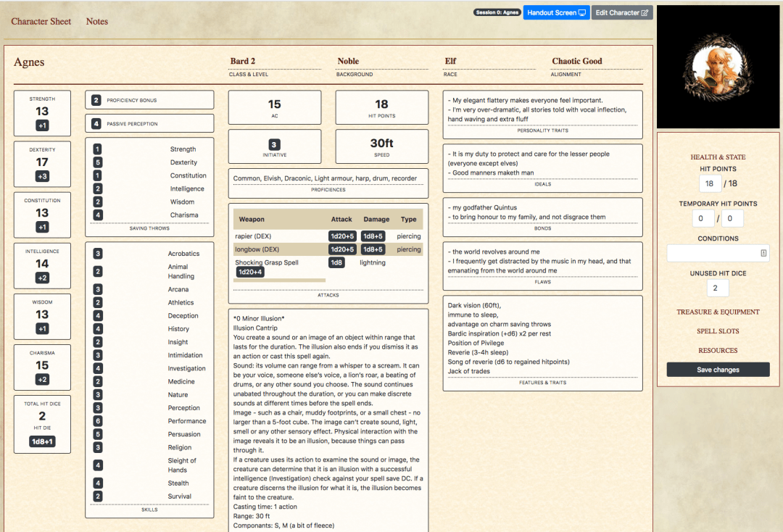This screenshot has width=783, height=532.
Task: Roll the Deception skill badge
Action: point(98,316)
